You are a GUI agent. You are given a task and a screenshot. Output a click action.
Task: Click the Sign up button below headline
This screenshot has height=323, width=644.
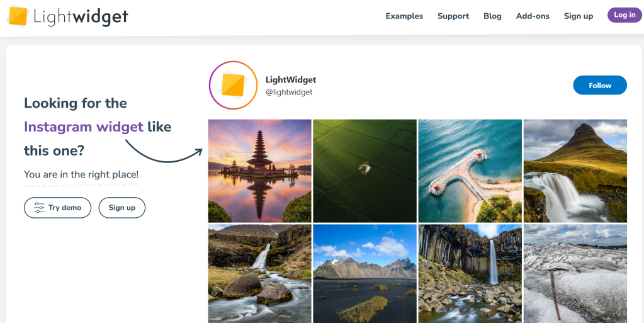pos(122,208)
